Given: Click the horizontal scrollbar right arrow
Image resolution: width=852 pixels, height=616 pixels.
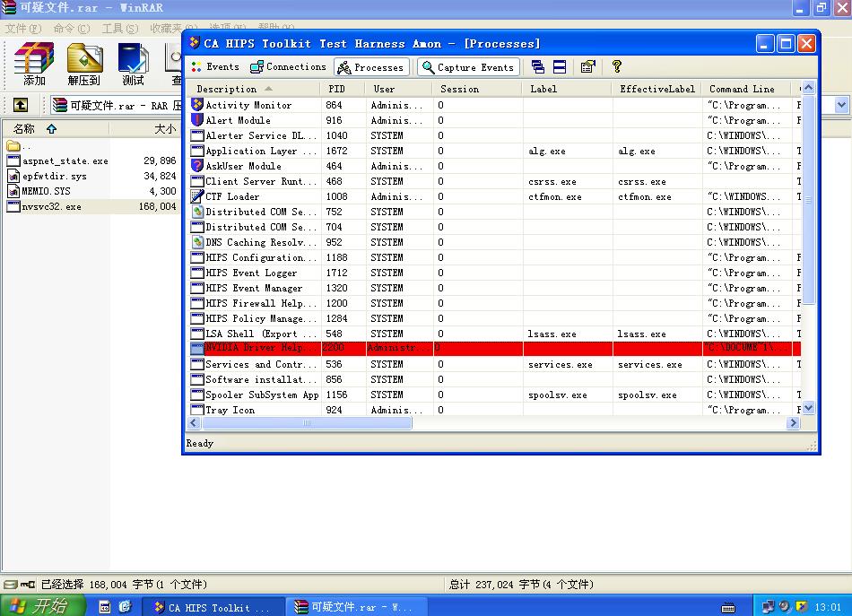Looking at the screenshot, I should point(794,422).
